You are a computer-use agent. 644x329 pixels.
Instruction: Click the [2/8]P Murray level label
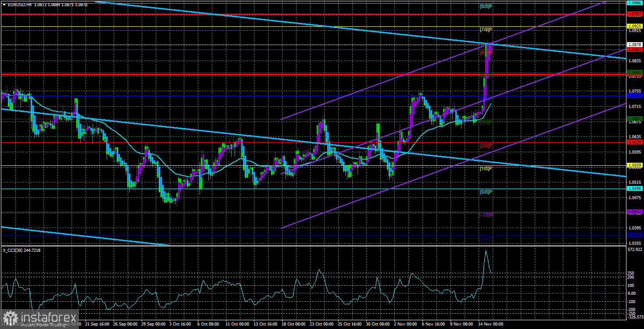(486, 145)
